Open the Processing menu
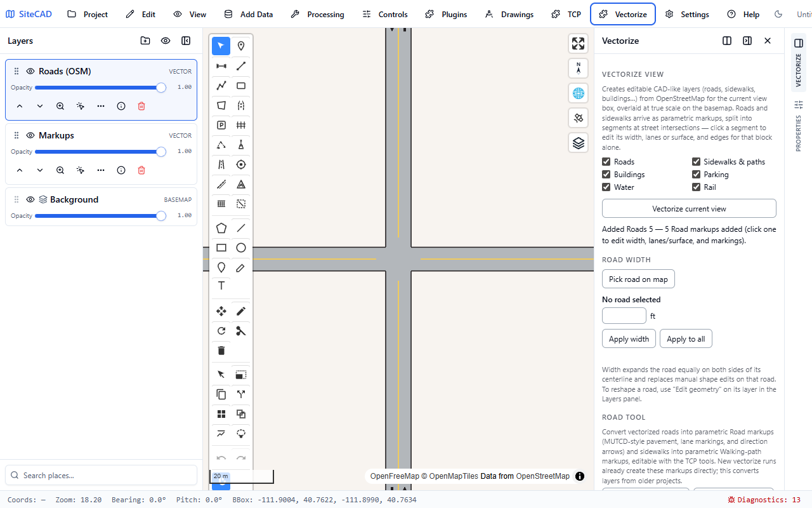 [317, 14]
